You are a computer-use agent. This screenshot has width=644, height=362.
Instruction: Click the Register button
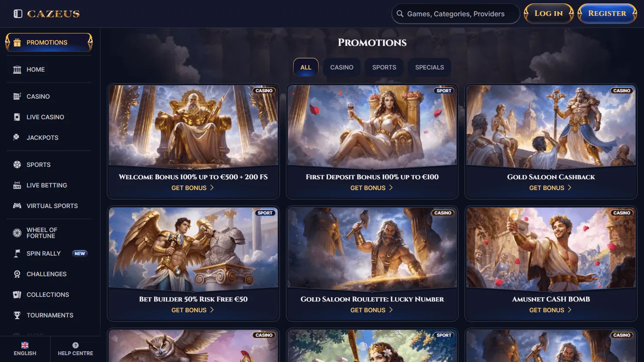(x=607, y=13)
